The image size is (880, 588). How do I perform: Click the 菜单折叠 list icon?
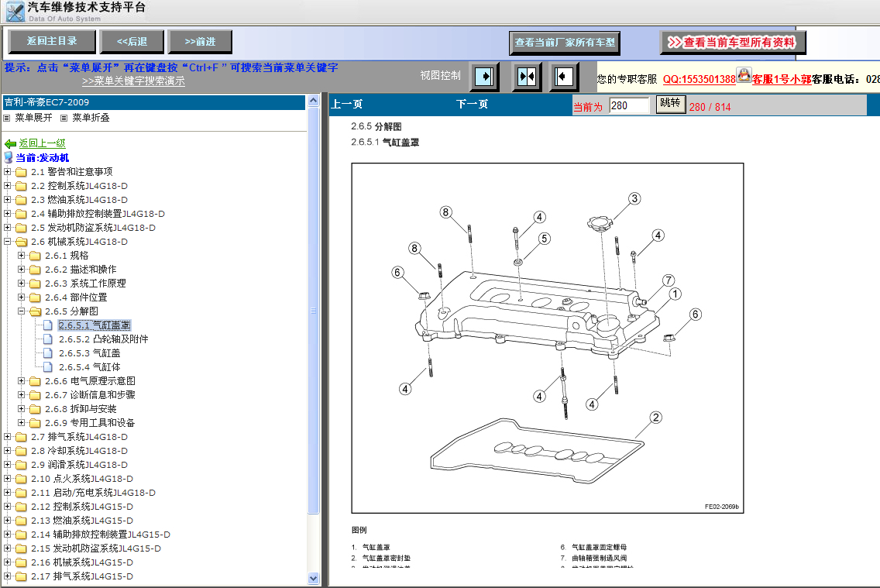[x=64, y=118]
